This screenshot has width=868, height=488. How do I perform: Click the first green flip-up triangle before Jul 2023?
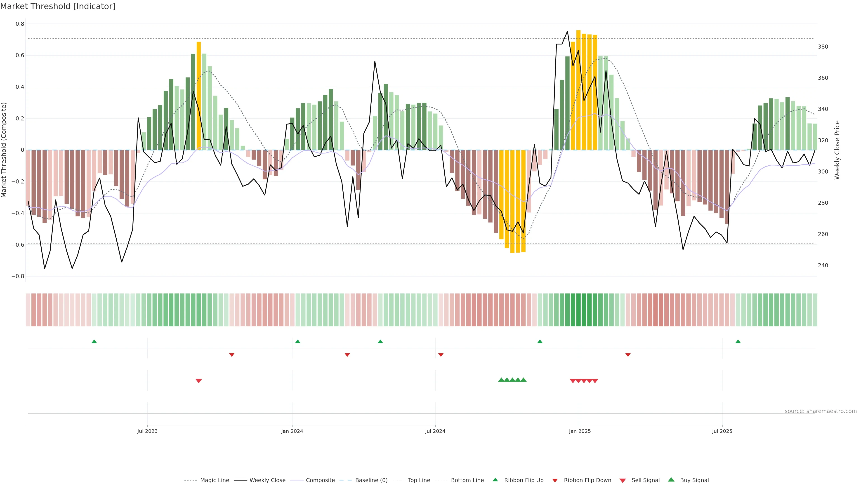coord(94,342)
